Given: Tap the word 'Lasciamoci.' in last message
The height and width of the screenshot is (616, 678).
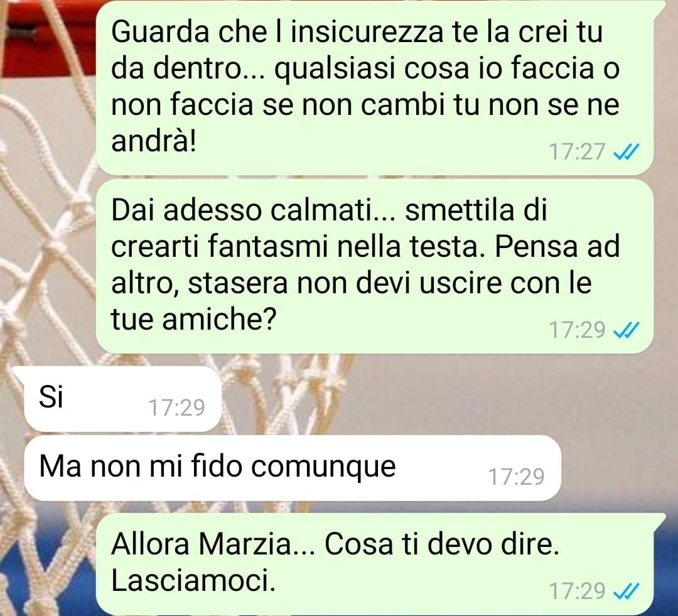Looking at the screenshot, I should pos(193,580).
